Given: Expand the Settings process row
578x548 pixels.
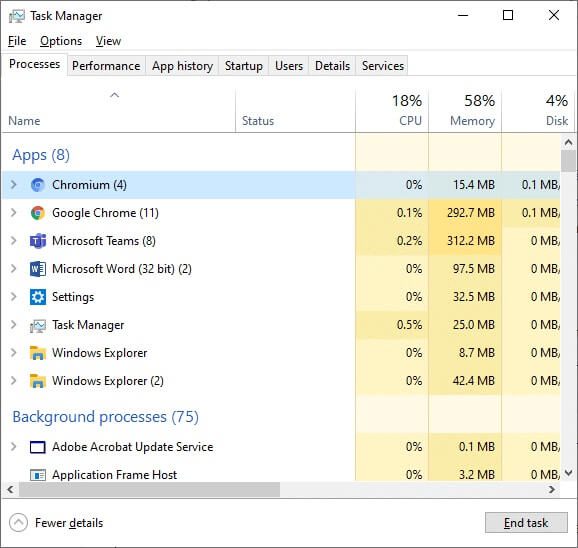Looking at the screenshot, I should [14, 297].
